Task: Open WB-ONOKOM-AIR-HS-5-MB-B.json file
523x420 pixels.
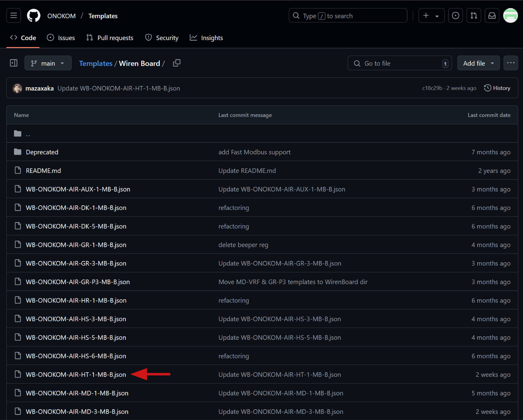Action: [76, 337]
